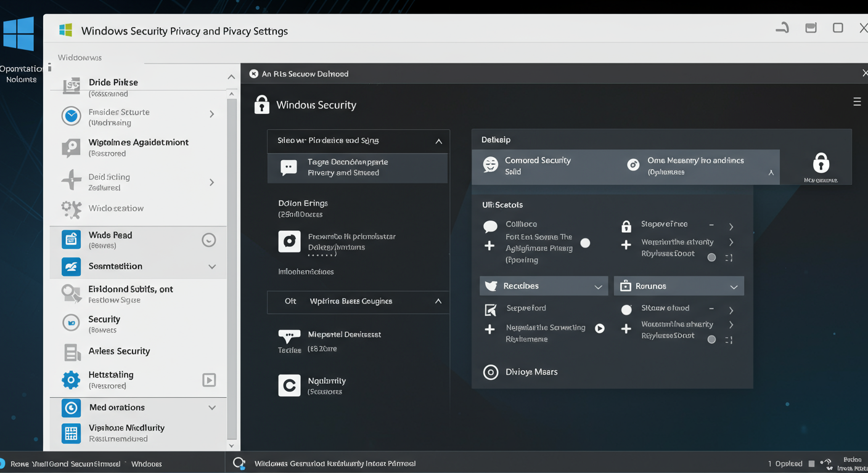
Task: Select the Ome Mesarrry radio option
Action: tap(633, 165)
